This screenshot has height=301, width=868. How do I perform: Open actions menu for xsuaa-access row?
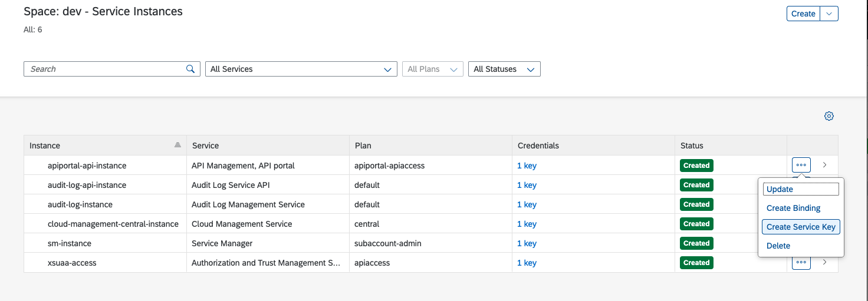(801, 263)
